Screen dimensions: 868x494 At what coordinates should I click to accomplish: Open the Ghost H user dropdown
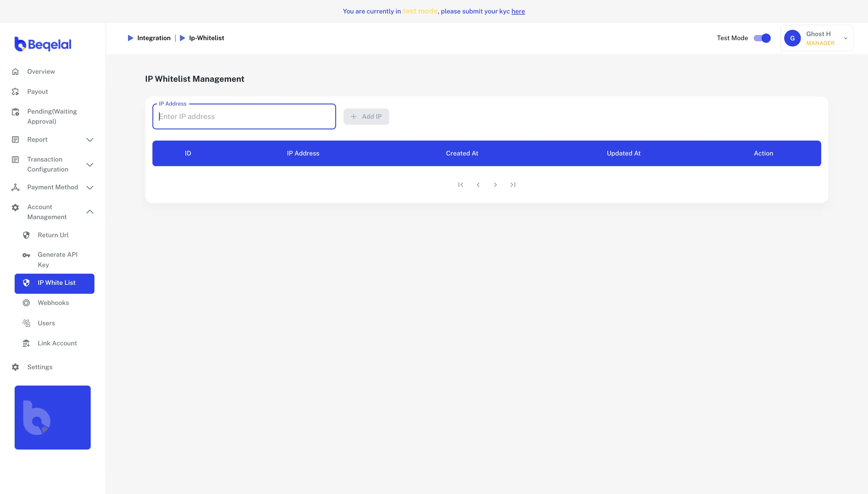coord(845,38)
